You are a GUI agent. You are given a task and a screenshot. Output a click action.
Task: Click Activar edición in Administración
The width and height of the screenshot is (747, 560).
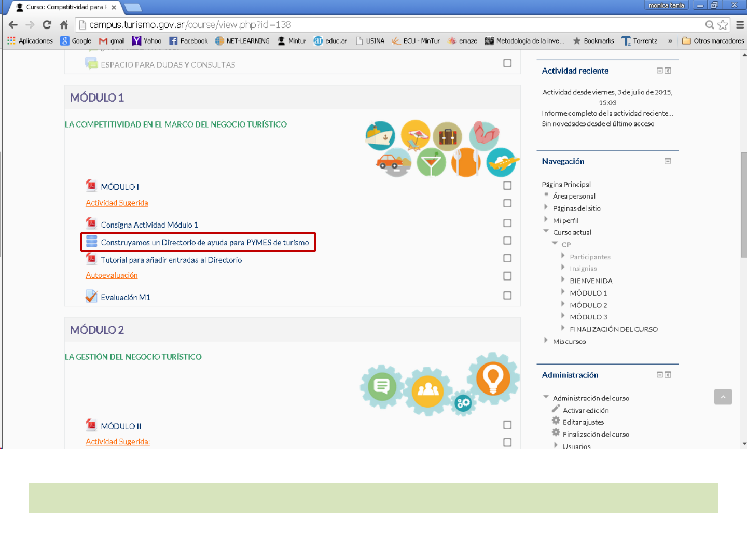[x=586, y=410]
